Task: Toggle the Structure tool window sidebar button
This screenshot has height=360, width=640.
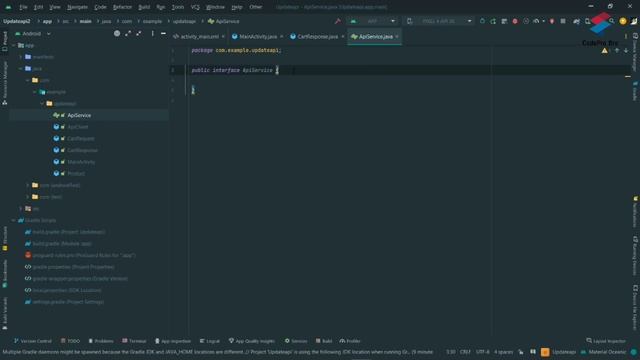Action: (4, 239)
